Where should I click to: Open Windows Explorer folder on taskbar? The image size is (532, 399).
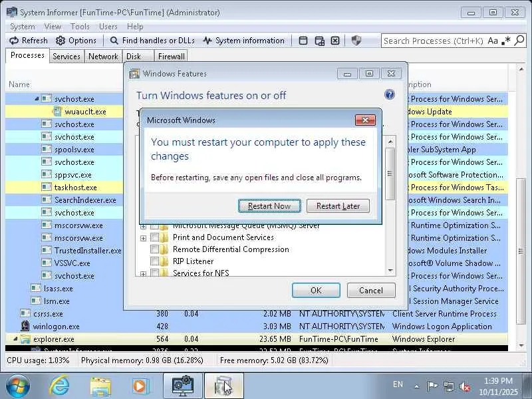[100, 386]
